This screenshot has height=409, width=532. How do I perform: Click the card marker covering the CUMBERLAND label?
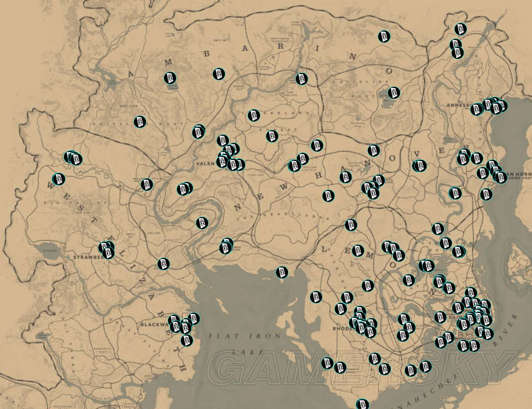click(254, 116)
